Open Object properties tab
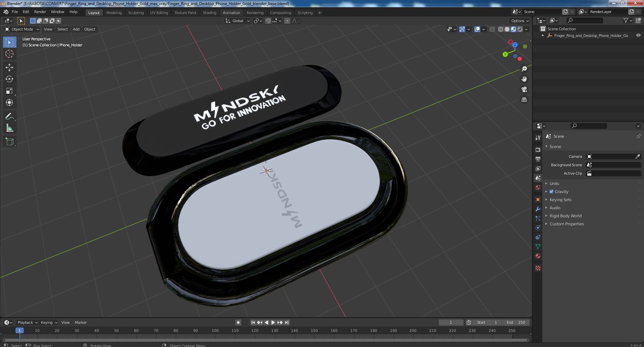This screenshot has height=347, width=644. (538, 200)
